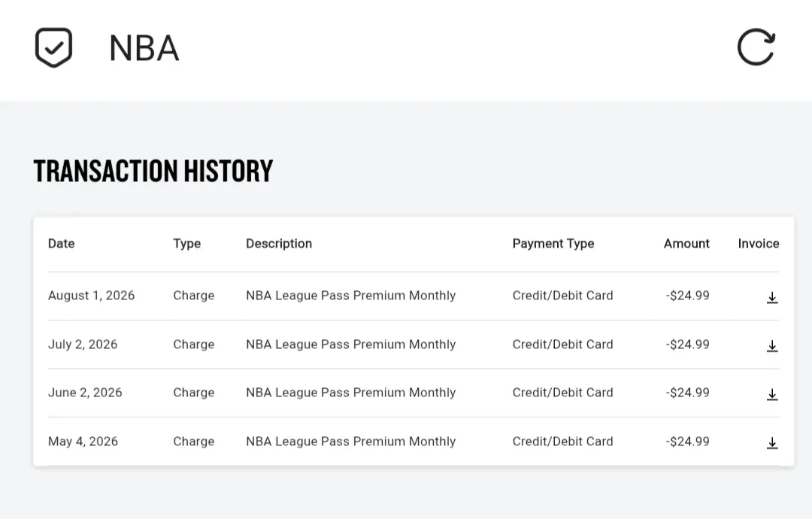This screenshot has height=519, width=812.
Task: Click Credit/Debit Card in May 4 row
Action: pyautogui.click(x=563, y=442)
